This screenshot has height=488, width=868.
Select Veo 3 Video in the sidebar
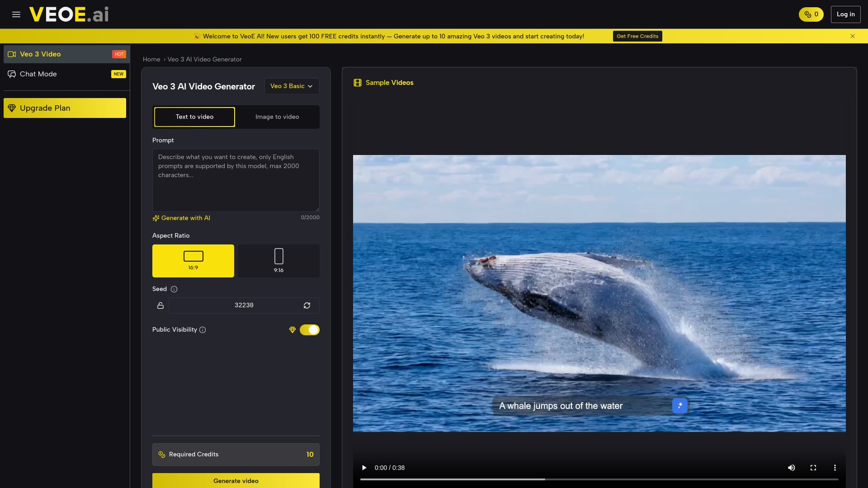tap(40, 54)
